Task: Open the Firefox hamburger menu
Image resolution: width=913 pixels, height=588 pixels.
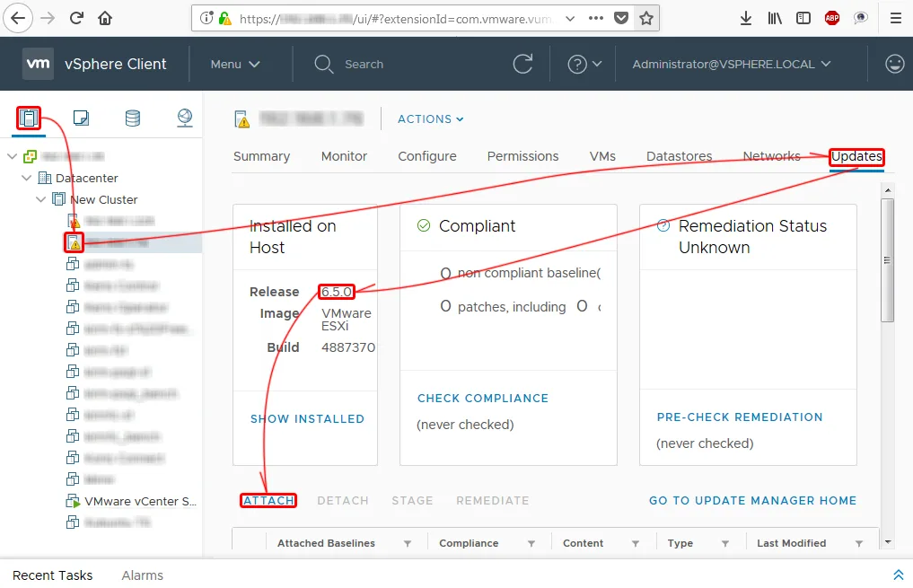Action: [x=896, y=19]
